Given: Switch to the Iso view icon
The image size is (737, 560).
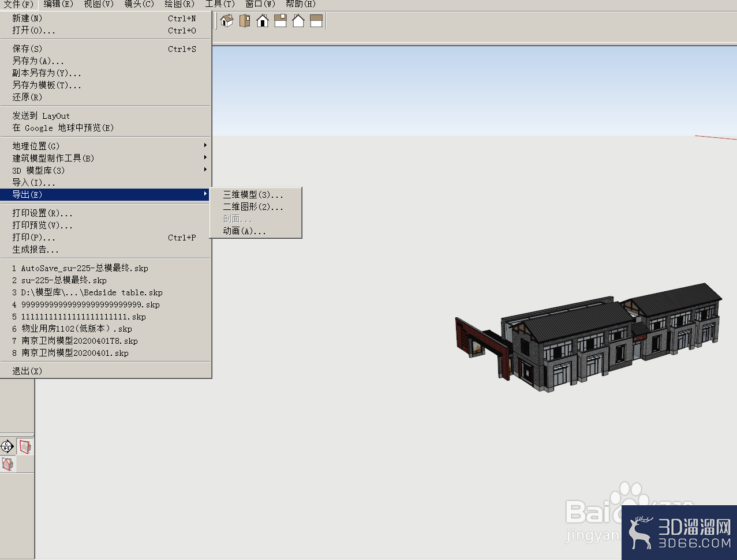Looking at the screenshot, I should pyautogui.click(x=227, y=21).
